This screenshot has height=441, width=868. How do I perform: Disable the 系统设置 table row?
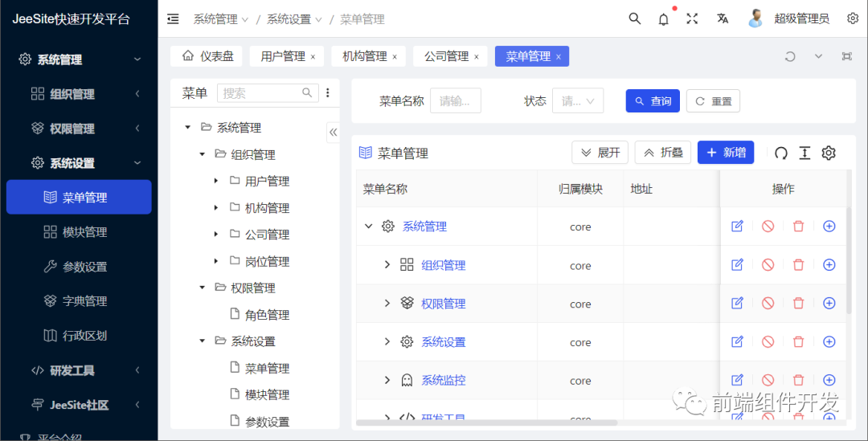[x=768, y=342]
